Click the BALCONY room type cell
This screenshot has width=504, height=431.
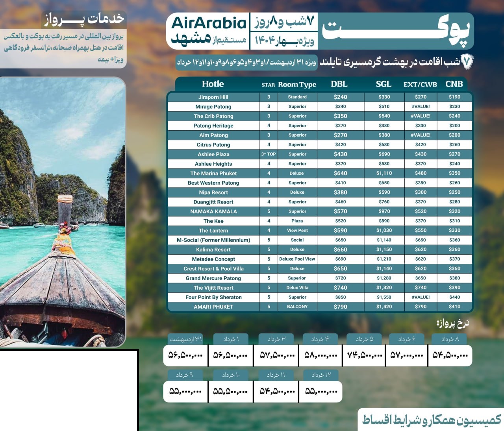click(x=297, y=307)
